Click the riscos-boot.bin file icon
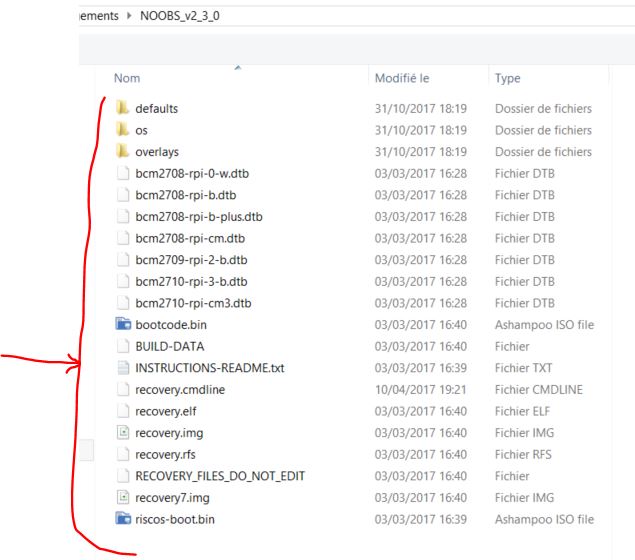Viewport: 635px width, 560px height. coord(123,519)
